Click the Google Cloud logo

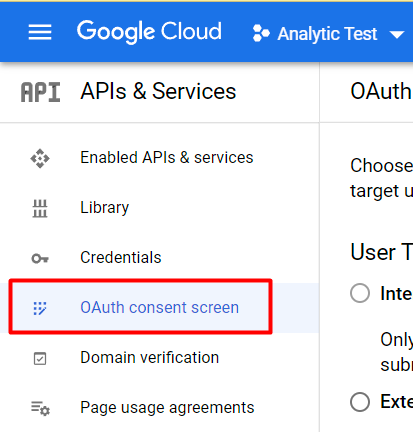point(149,32)
